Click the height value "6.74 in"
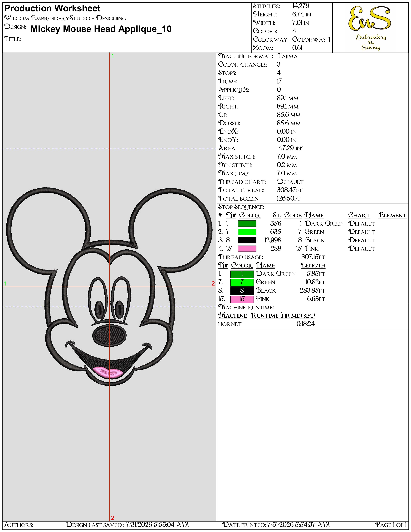 tap(301, 14)
